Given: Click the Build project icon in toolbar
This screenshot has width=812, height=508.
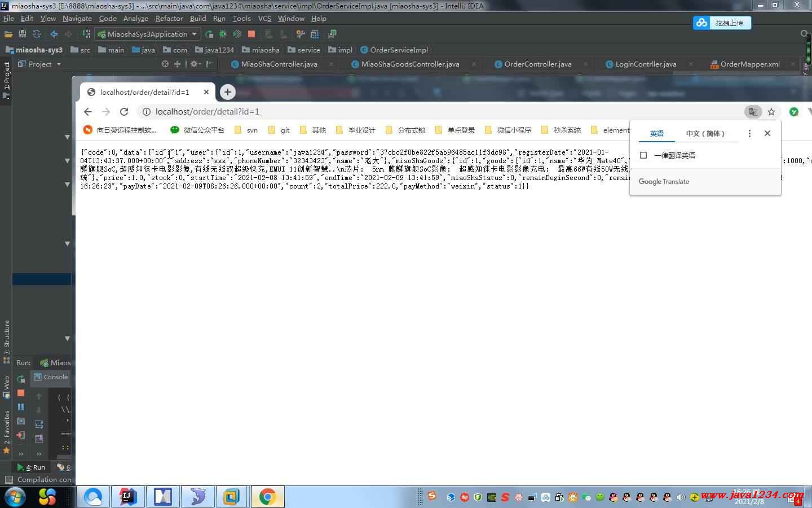Looking at the screenshot, I should pyautogui.click(x=86, y=34).
